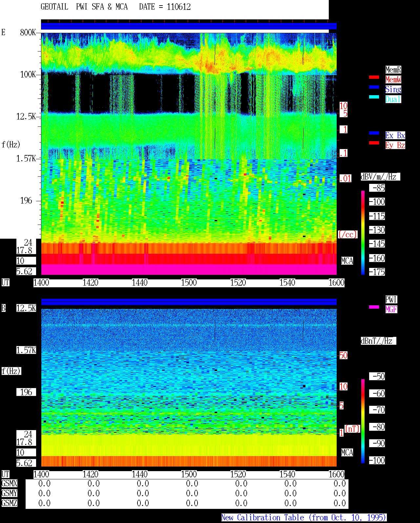The height and width of the screenshot is (523, 420).
Task: Click the GEOTAIL PWI SFA & MCA title
Action: (84, 7)
